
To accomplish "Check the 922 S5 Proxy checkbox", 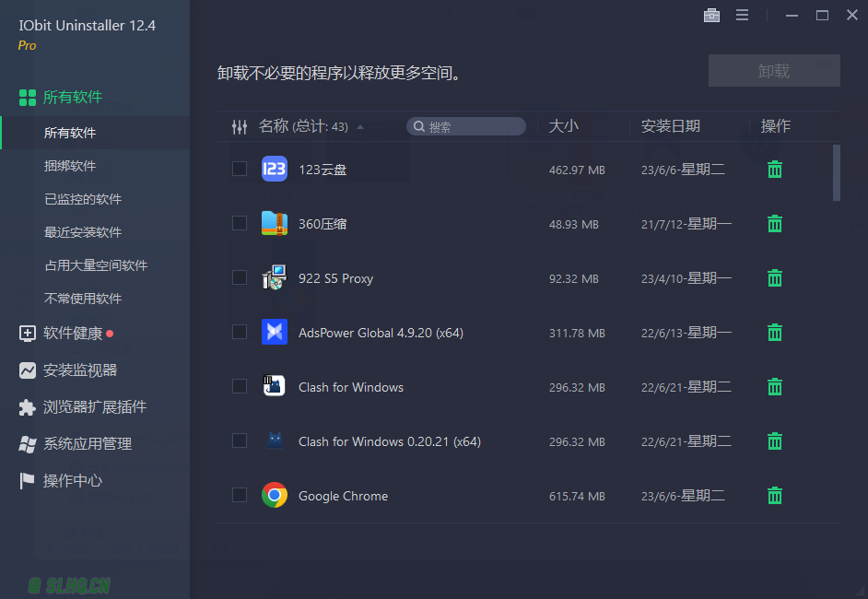I will click(x=240, y=277).
